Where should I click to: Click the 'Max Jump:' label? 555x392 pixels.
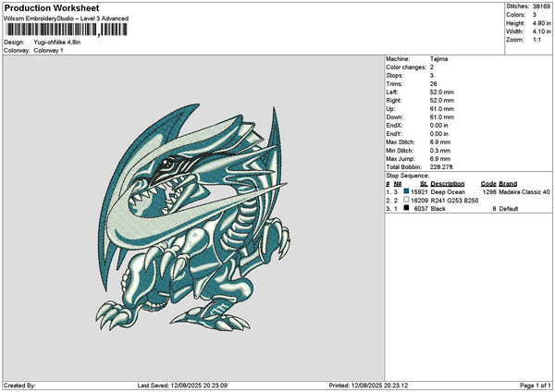[401, 159]
